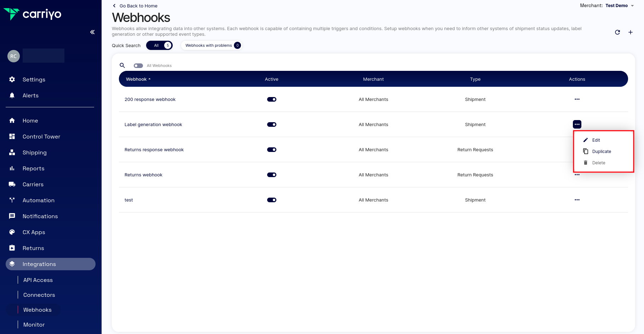Open actions menu for test webhook
The image size is (644, 334).
[577, 200]
